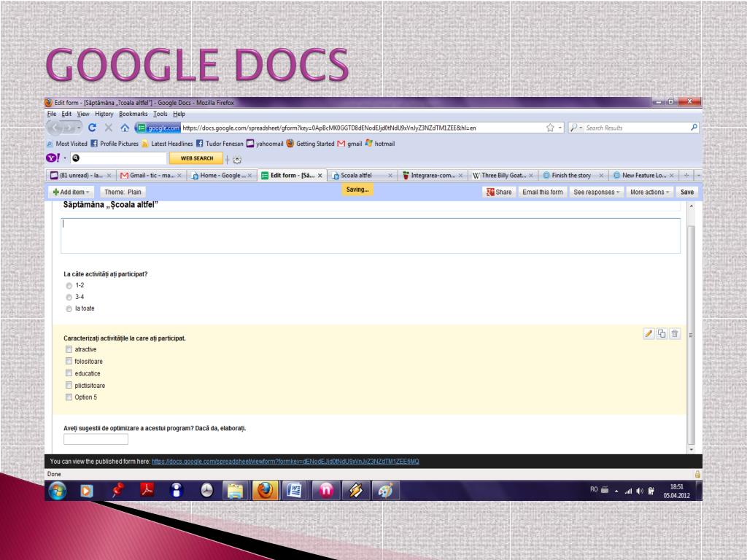Image resolution: width=747 pixels, height=560 pixels.
Task: Click the google.com site identity badge
Action: click(x=158, y=128)
